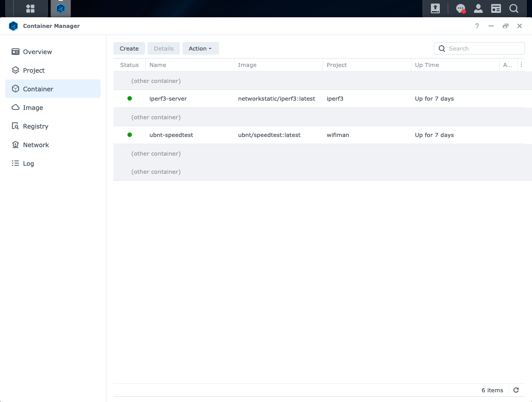The width and height of the screenshot is (532, 402).
Task: Focus the Search input field
Action: pos(479,48)
